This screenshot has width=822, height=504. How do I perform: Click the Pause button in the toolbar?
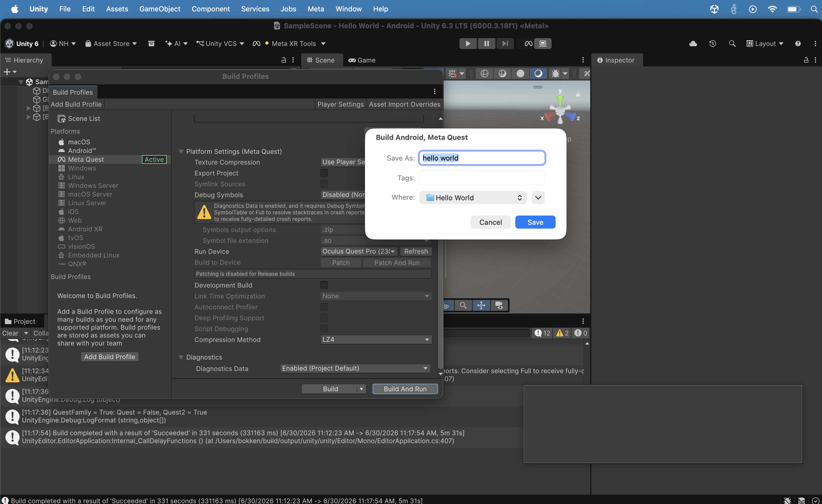(486, 44)
